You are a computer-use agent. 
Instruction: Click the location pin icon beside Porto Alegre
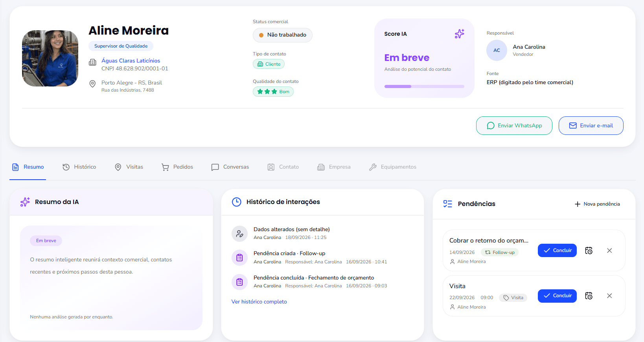click(92, 84)
